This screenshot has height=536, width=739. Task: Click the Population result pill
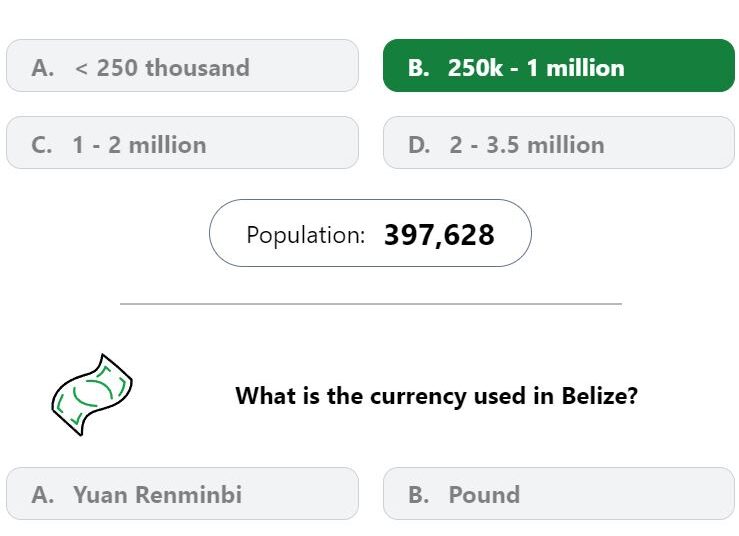(370, 233)
